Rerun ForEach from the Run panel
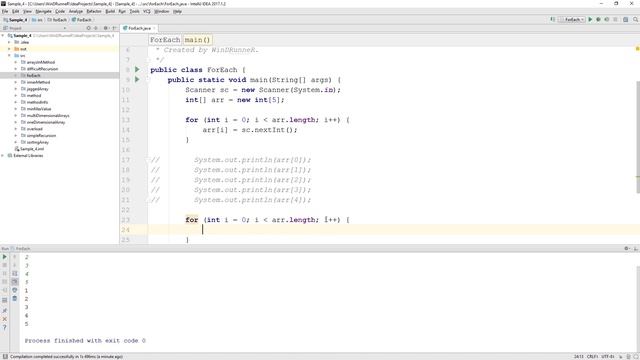The image size is (640, 360). (4, 257)
